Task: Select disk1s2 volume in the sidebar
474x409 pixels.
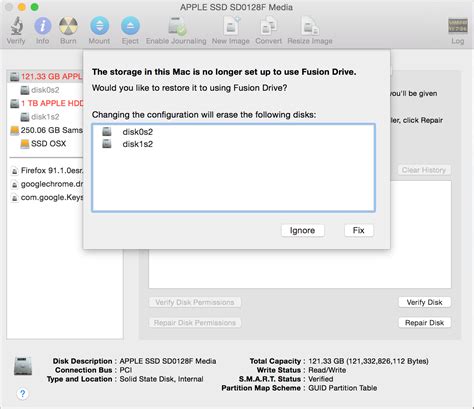Action: tap(45, 117)
